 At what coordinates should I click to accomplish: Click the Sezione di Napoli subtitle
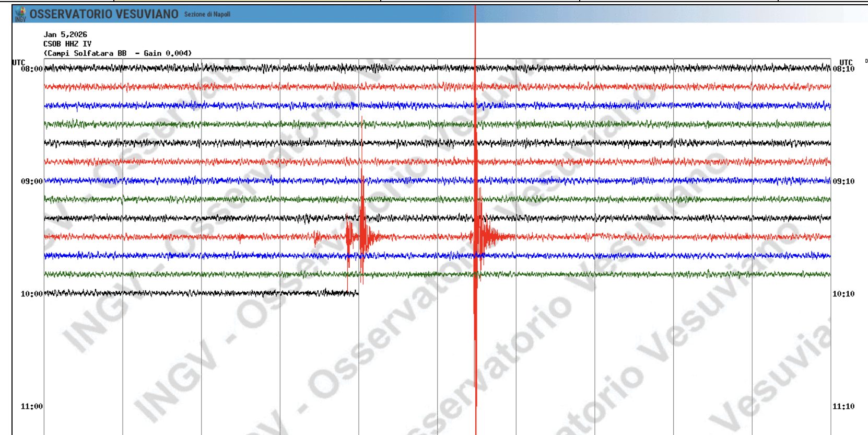pos(207,14)
